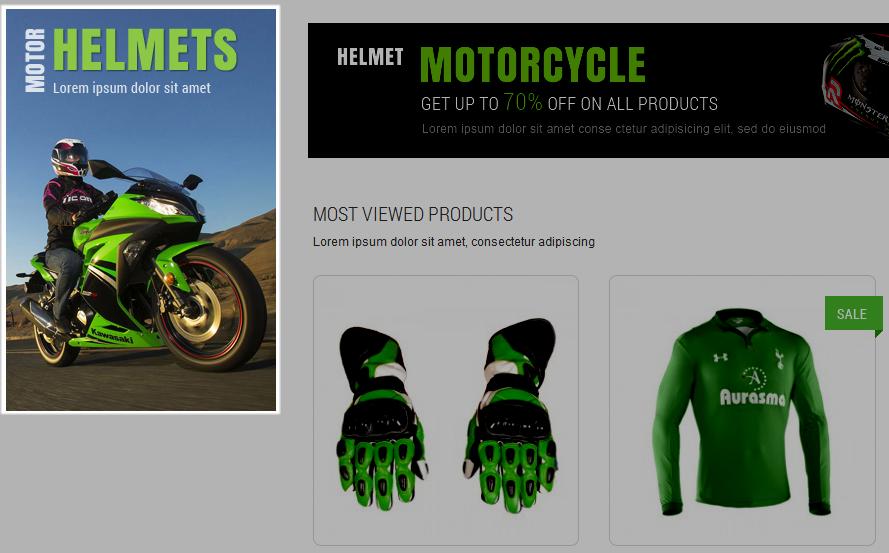Open the green Aurasma jersey product
Viewport: 889px width, 553px height.
coord(742,410)
